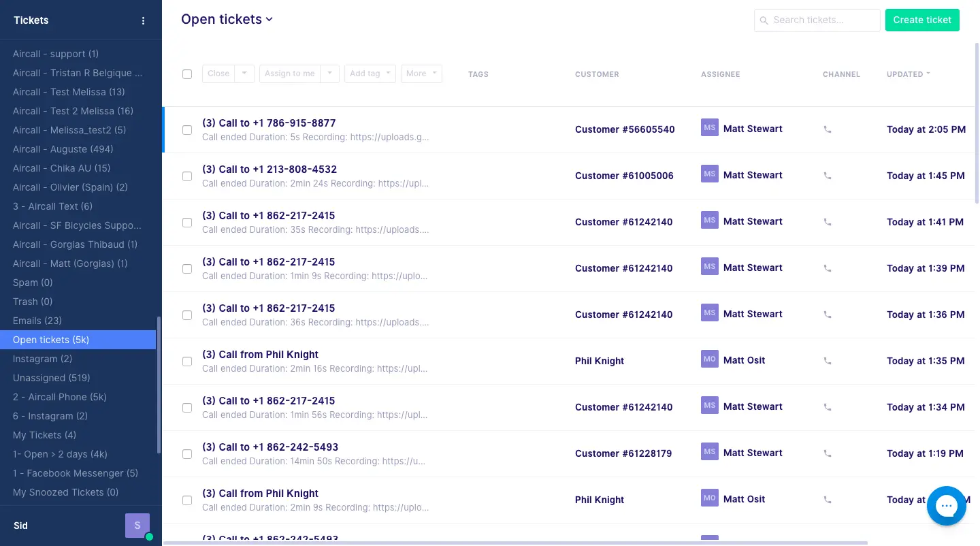Viewport: 980px width, 546px height.
Task: Open the blue chat support bubble
Action: (947, 506)
